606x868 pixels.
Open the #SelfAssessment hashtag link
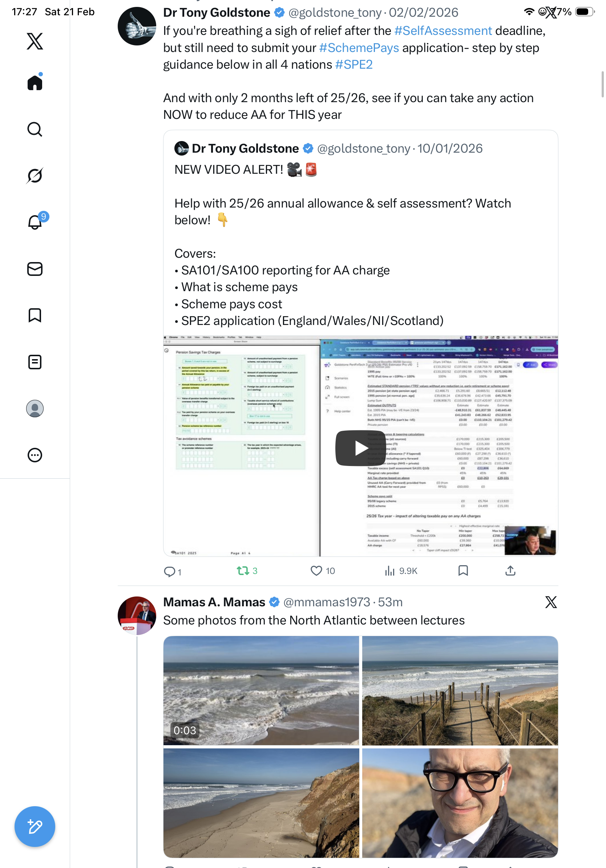pyautogui.click(x=443, y=31)
